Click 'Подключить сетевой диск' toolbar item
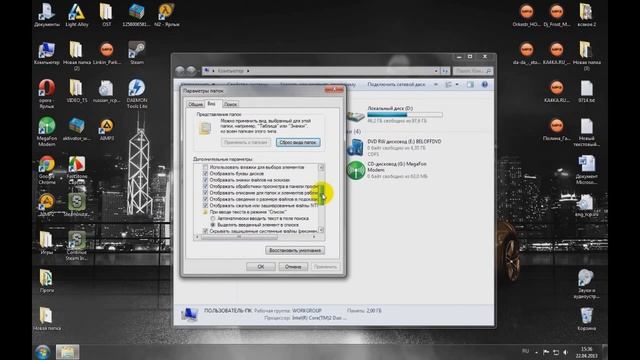The image size is (640, 360). click(x=396, y=84)
